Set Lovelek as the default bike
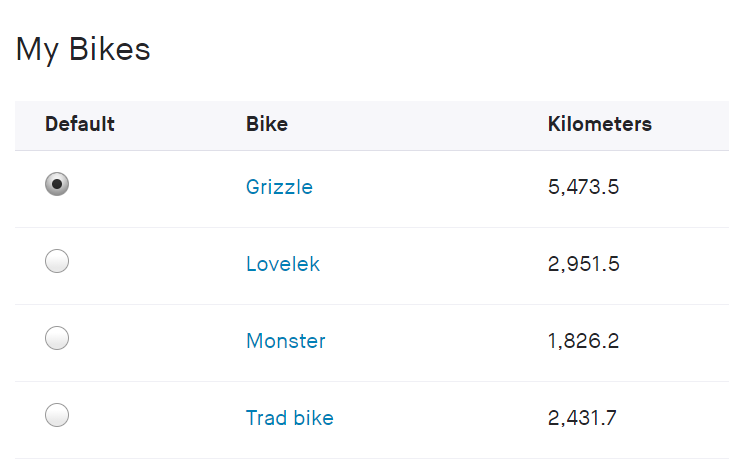Screen dimensions: 729x465 [57, 261]
